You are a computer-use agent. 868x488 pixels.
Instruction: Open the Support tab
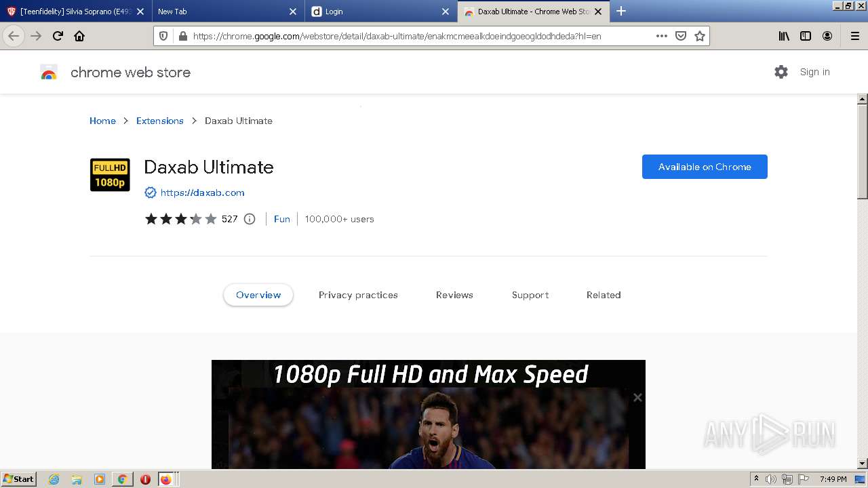click(530, 295)
